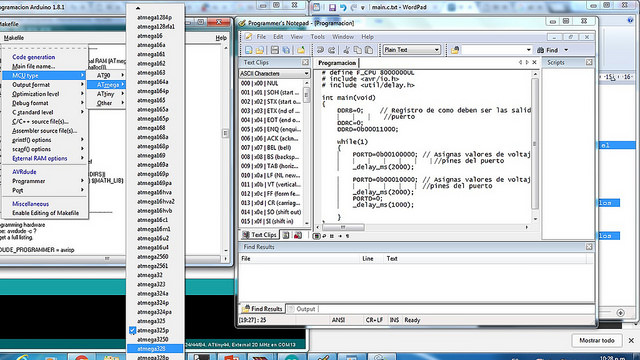The image size is (640, 360).
Task: Click the Redo icon in WordPad title bar
Action: (x=353, y=7)
